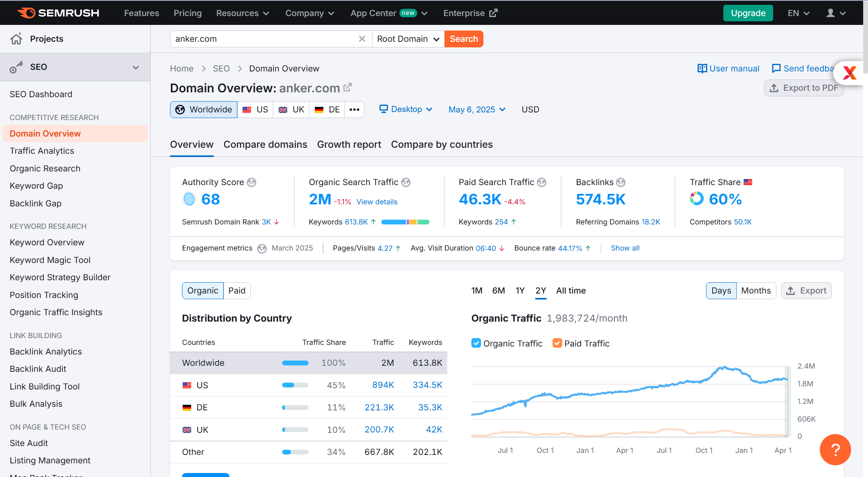Select the 1Y time range
The image size is (868, 477).
[x=520, y=291]
